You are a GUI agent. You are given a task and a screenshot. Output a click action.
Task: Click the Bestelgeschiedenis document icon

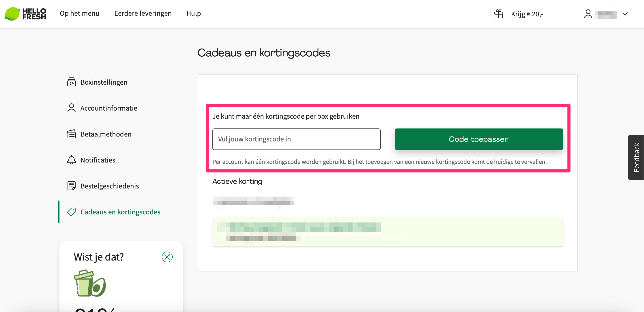pyautogui.click(x=72, y=186)
